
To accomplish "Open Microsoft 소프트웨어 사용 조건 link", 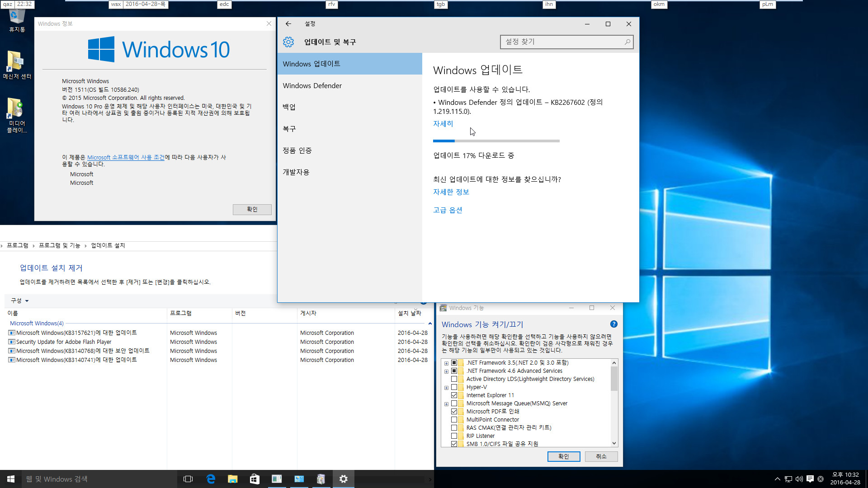I will 126,157.
